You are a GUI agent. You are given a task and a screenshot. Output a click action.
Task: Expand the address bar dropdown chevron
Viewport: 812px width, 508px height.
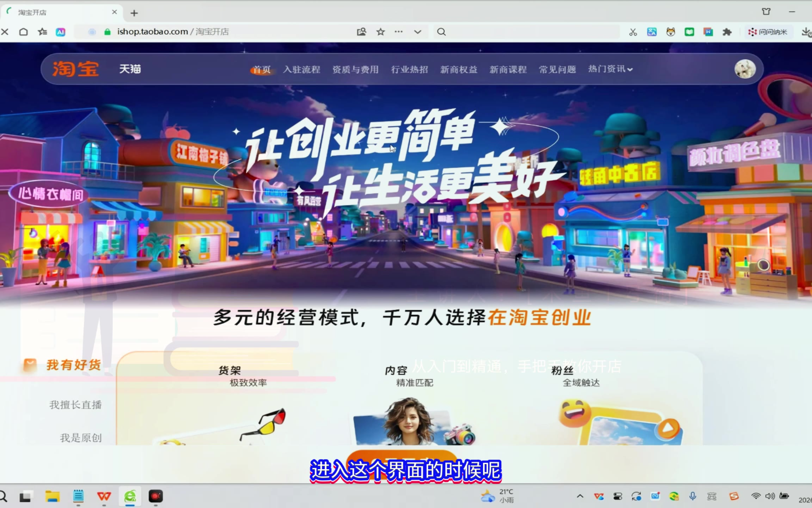click(x=418, y=32)
